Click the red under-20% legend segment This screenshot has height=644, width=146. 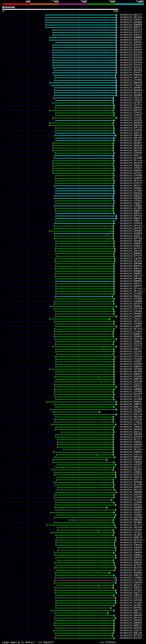(x=16, y=4)
